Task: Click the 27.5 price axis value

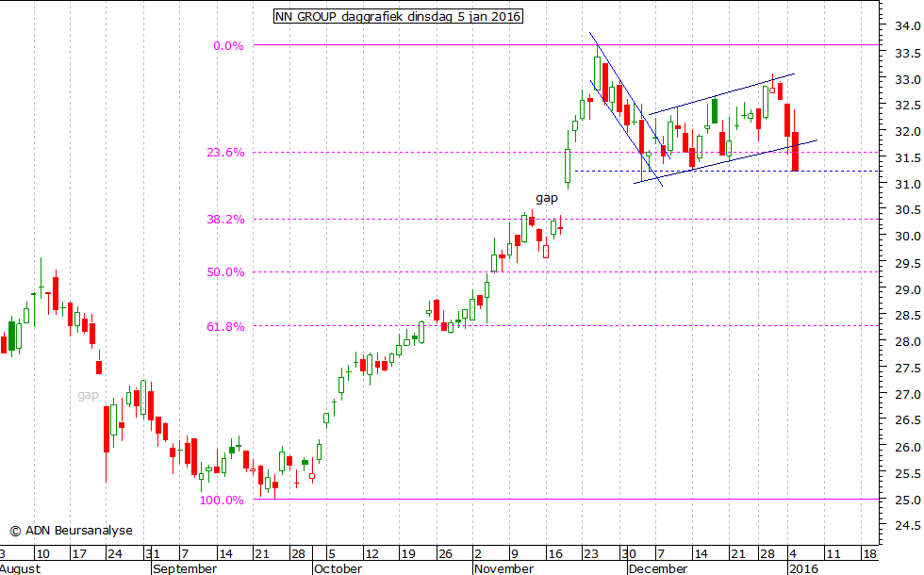Action: [908, 369]
